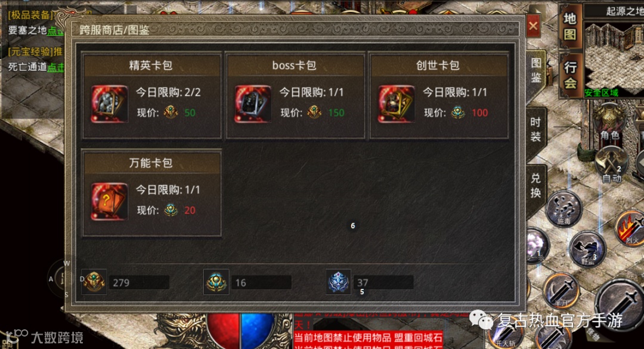
Task: Switch to the 兑换 exchange tab
Action: click(535, 185)
